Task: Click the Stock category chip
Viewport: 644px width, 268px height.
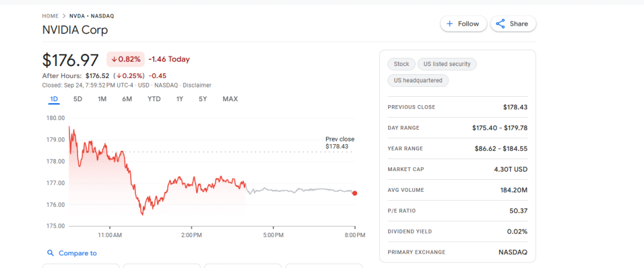Action: pos(401,64)
